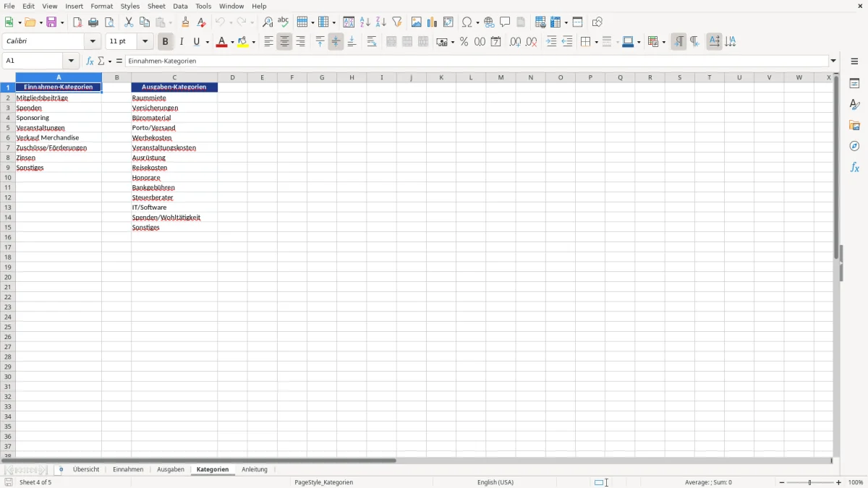
Task: Click the Insert Hyperlink icon
Action: pos(489,22)
